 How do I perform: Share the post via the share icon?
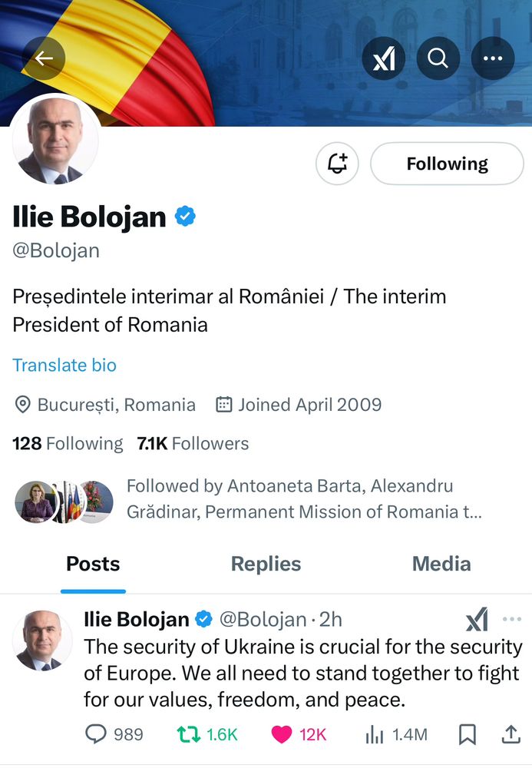coord(511,734)
